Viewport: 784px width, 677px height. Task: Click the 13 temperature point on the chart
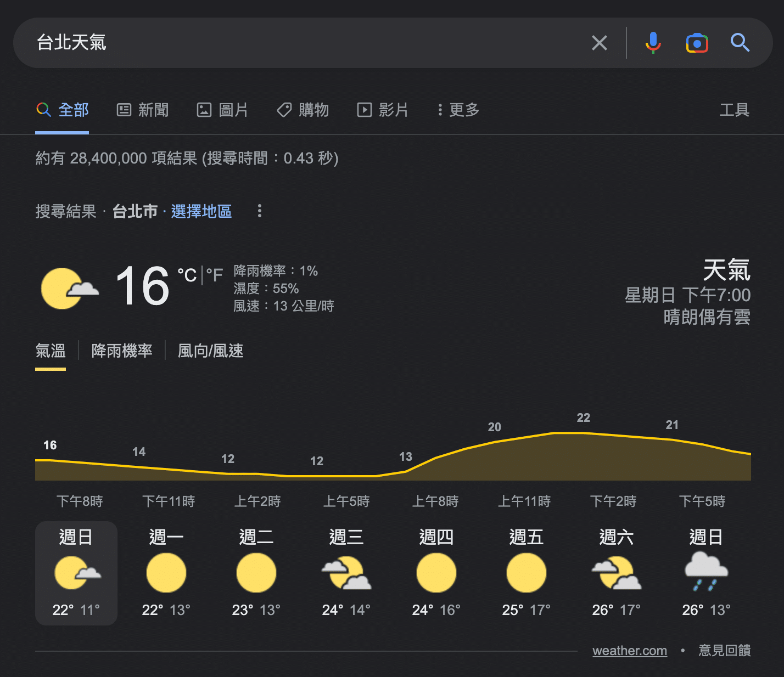(406, 457)
